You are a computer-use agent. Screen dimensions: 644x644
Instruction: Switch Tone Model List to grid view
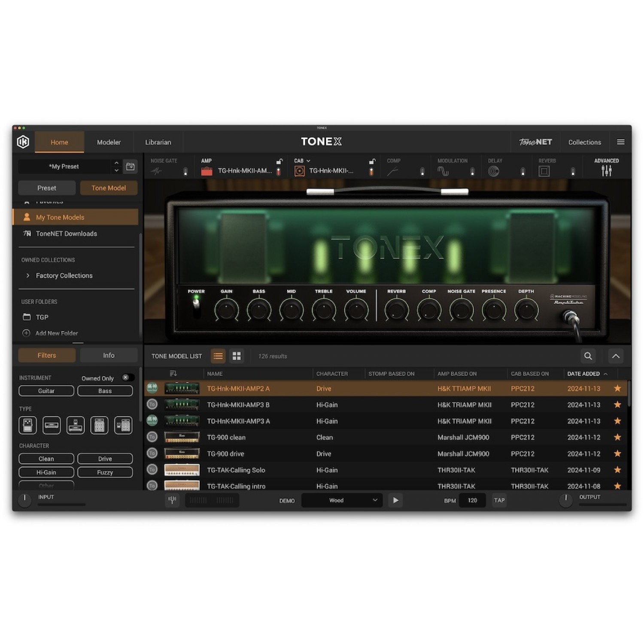(237, 356)
